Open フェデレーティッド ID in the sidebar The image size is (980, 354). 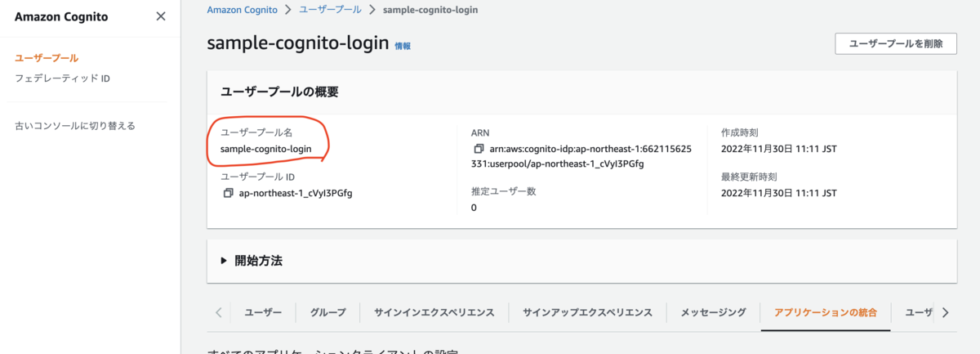coord(62,78)
